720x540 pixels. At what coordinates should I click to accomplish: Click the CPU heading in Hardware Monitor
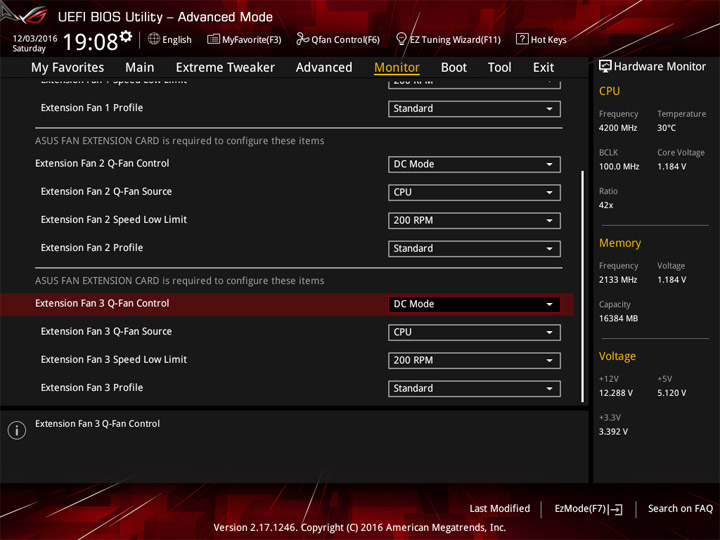609,91
